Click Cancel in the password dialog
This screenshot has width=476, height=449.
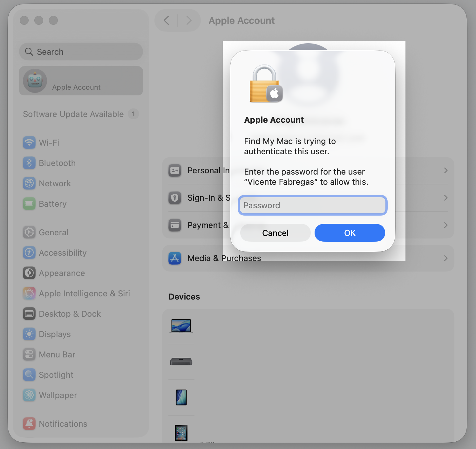275,233
